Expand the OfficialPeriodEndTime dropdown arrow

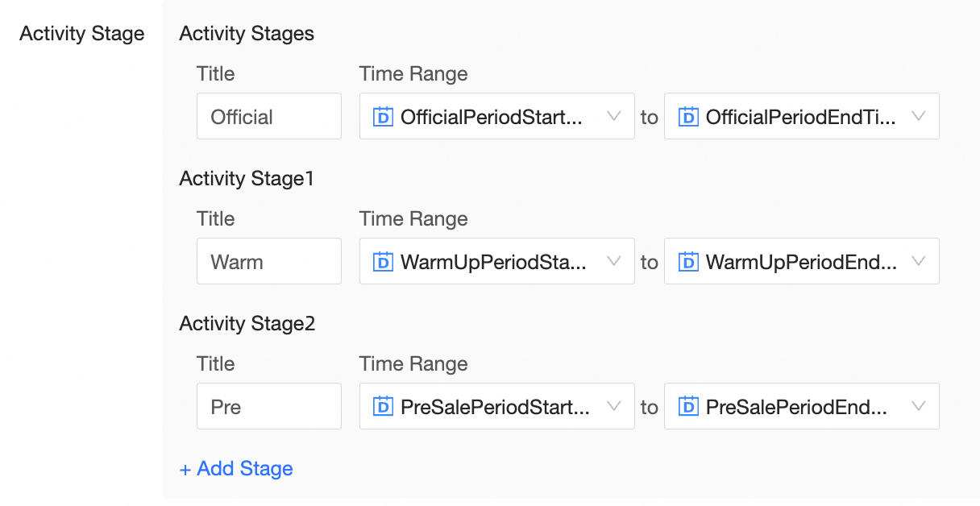point(918,117)
